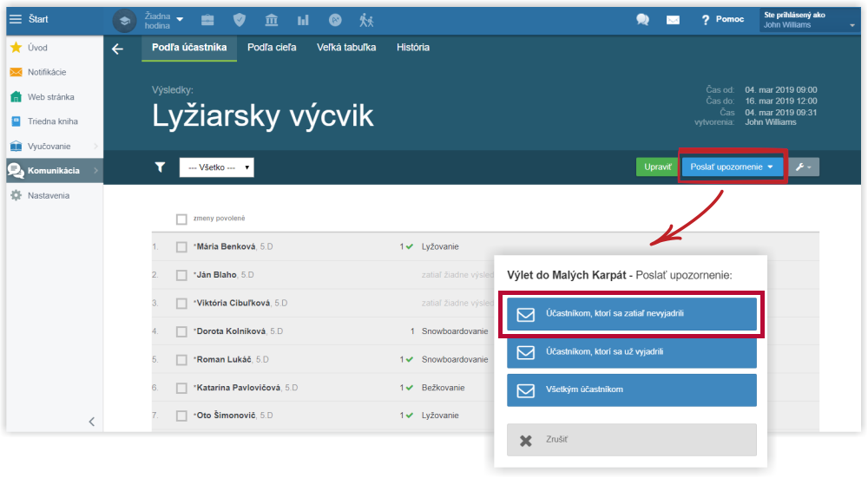Open the round clock icon in top bar
Viewport: 868px width, 478px height.
pyautogui.click(x=335, y=21)
